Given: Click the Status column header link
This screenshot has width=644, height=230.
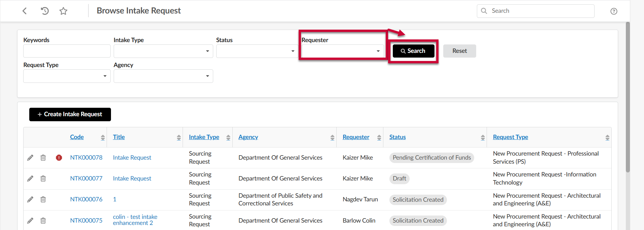Looking at the screenshot, I should (x=397, y=137).
